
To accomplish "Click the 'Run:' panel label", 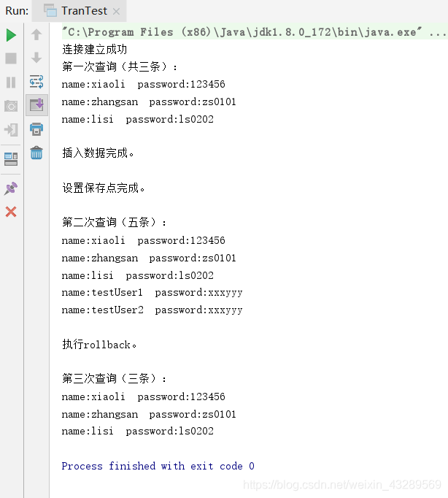I will [x=17, y=11].
